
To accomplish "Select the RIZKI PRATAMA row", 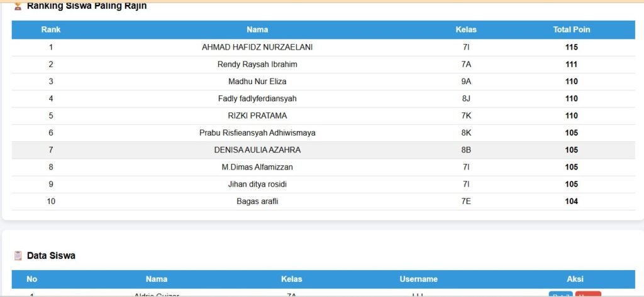I will pos(257,116).
